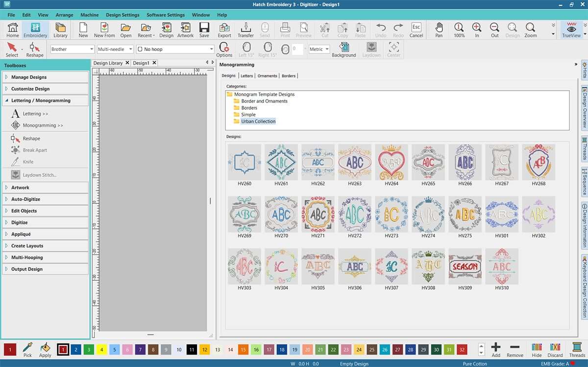Click the Reshape tool icon
This screenshot has width=588, height=367.
pyautogui.click(x=35, y=49)
